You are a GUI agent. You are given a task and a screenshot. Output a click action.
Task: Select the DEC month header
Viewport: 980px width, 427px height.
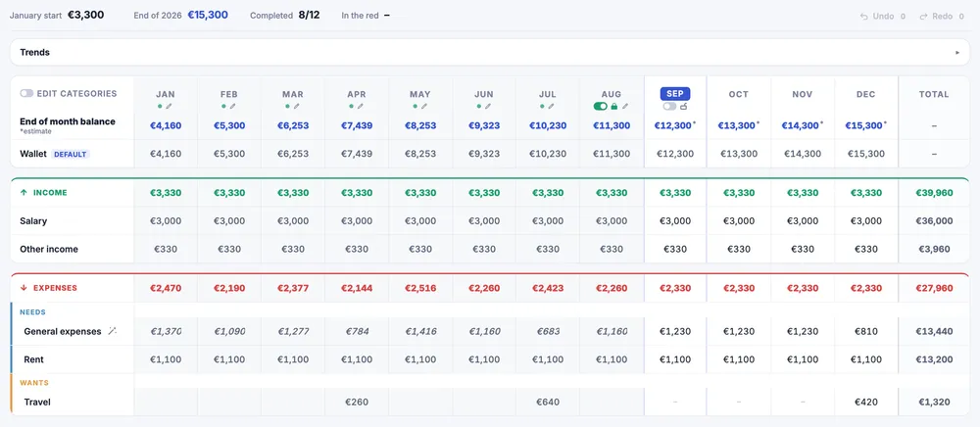tap(866, 94)
